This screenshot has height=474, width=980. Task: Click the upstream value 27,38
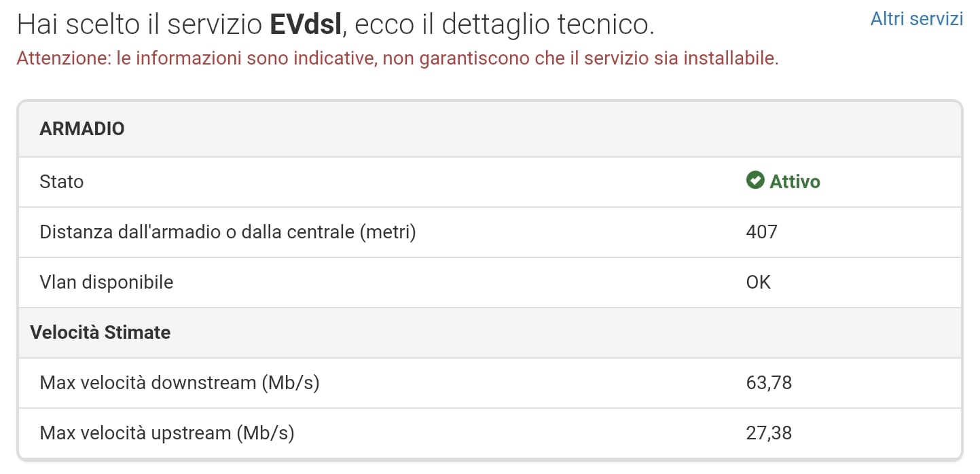point(769,433)
